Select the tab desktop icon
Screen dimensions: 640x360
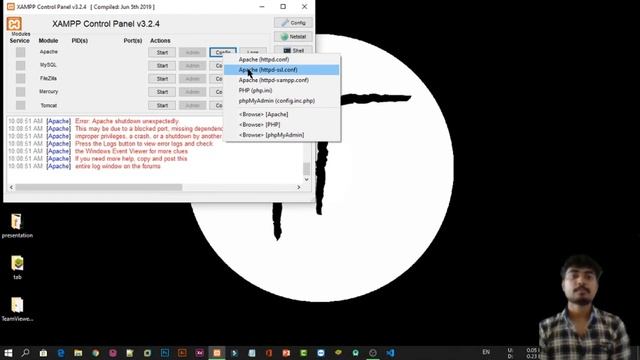pos(17,267)
